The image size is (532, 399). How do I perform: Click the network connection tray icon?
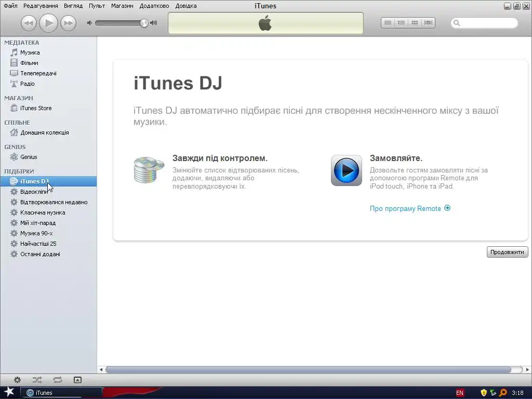pyautogui.click(x=493, y=393)
